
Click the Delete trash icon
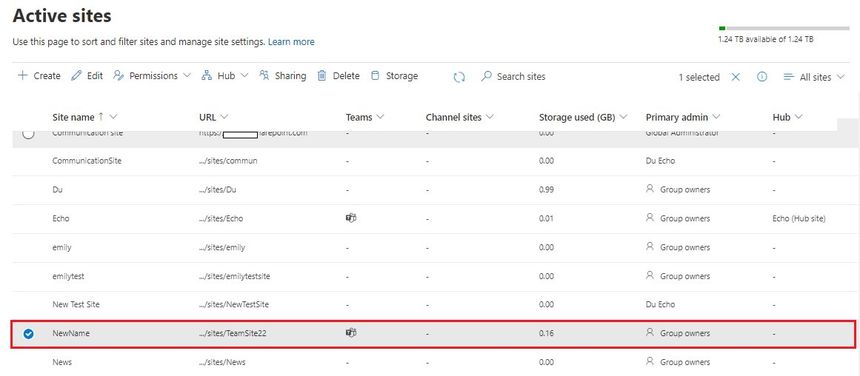[x=322, y=76]
